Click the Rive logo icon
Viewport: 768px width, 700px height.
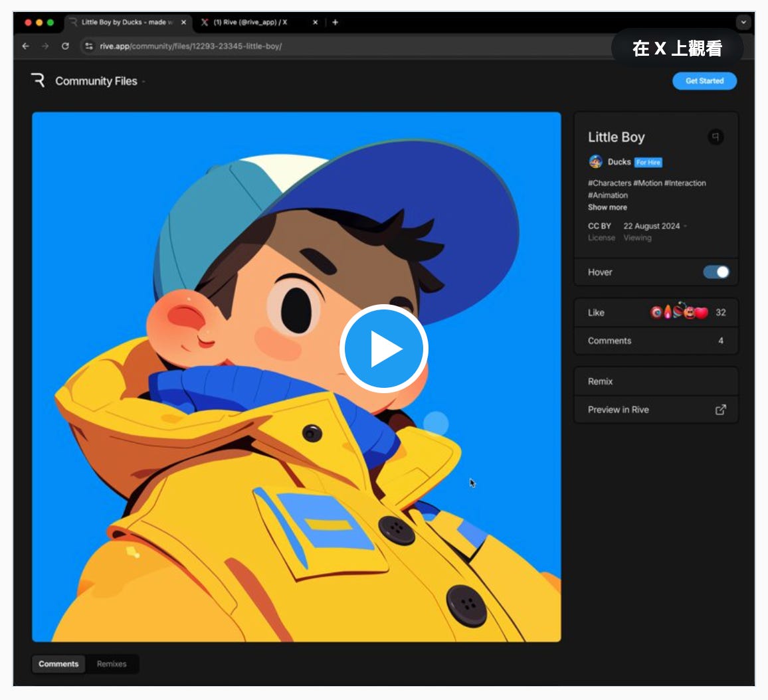click(x=39, y=80)
